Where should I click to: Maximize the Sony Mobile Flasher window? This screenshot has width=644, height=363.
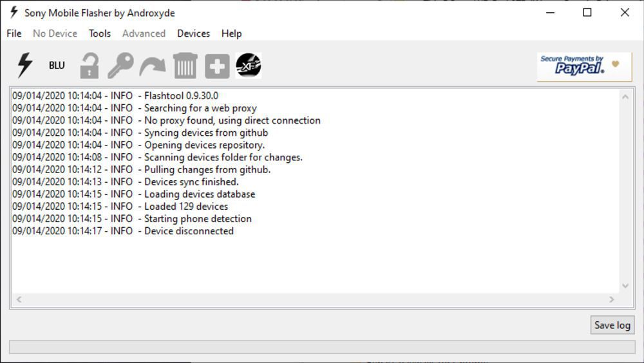pos(587,12)
